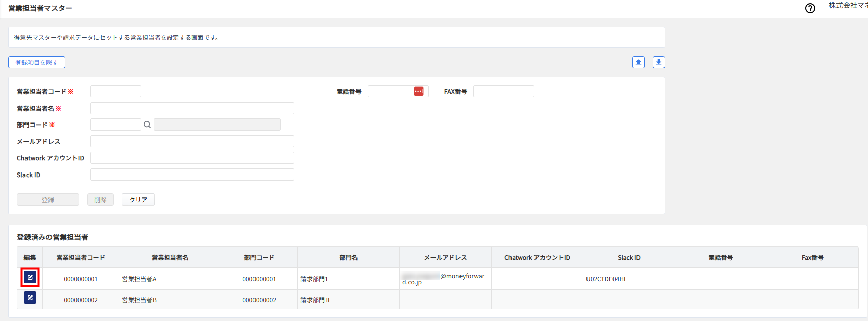Select the Slack ID cell U02CTDE04HL
Image resolution: width=868 pixels, height=321 pixels.
pyautogui.click(x=606, y=279)
